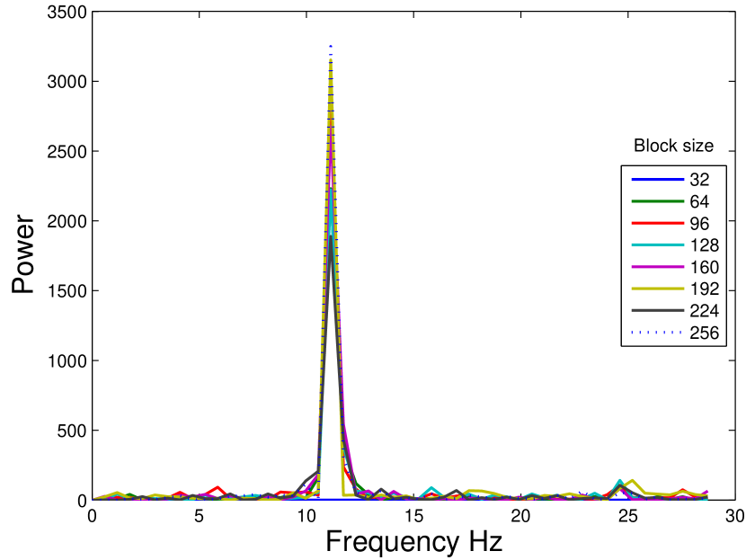Click the blue line swatch for 32
The width and height of the screenshot is (746, 560).
(656, 180)
